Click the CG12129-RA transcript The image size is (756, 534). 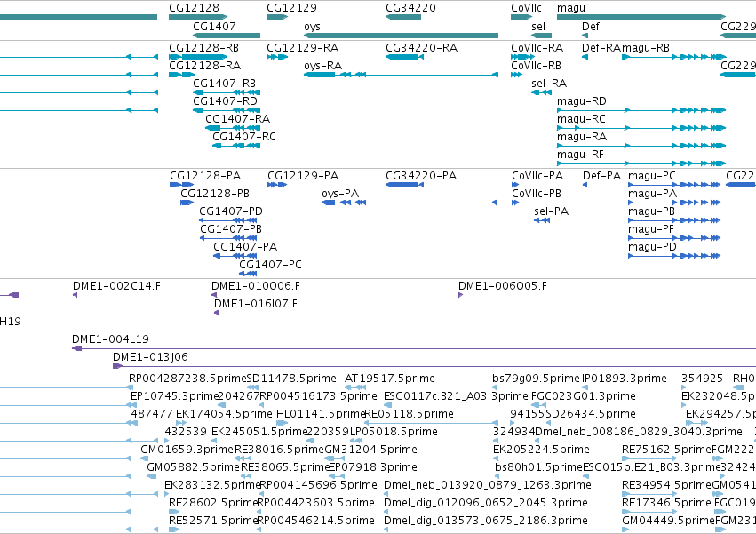[x=277, y=57]
